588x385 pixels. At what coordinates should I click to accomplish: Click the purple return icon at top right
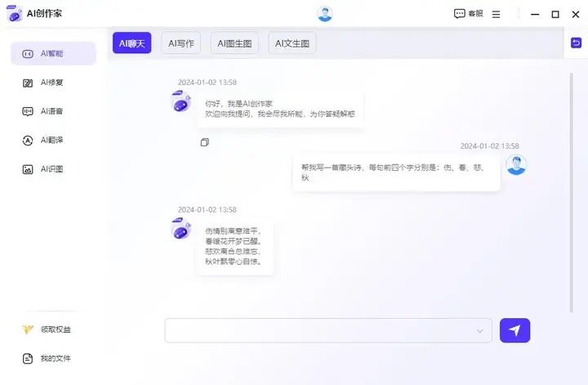[x=577, y=43]
